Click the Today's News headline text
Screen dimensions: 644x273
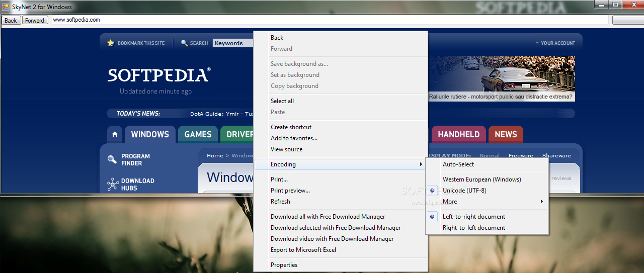[x=222, y=114]
